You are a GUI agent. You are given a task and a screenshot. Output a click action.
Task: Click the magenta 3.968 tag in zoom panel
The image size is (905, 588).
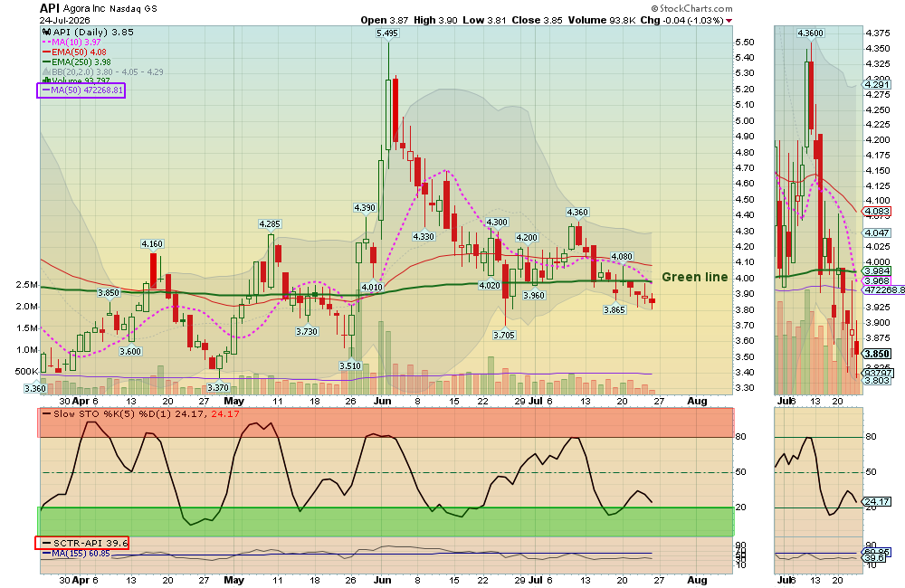[x=877, y=281]
